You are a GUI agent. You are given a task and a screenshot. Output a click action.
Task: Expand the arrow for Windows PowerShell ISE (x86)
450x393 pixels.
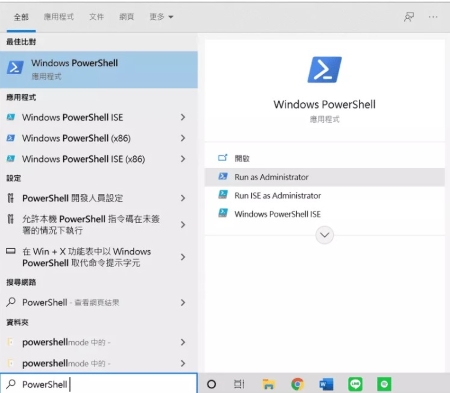pos(183,159)
